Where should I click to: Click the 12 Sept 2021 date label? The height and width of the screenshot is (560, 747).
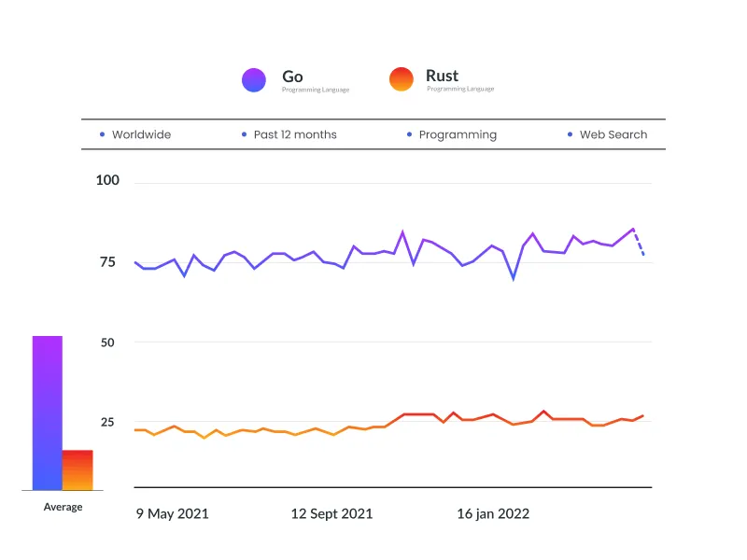pyautogui.click(x=331, y=513)
